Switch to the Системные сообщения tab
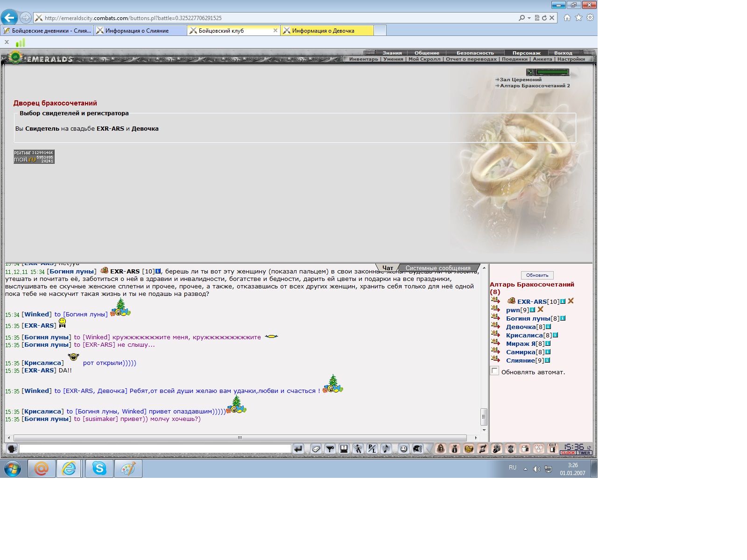Viewport: 747px width, 560px height. coord(438,268)
